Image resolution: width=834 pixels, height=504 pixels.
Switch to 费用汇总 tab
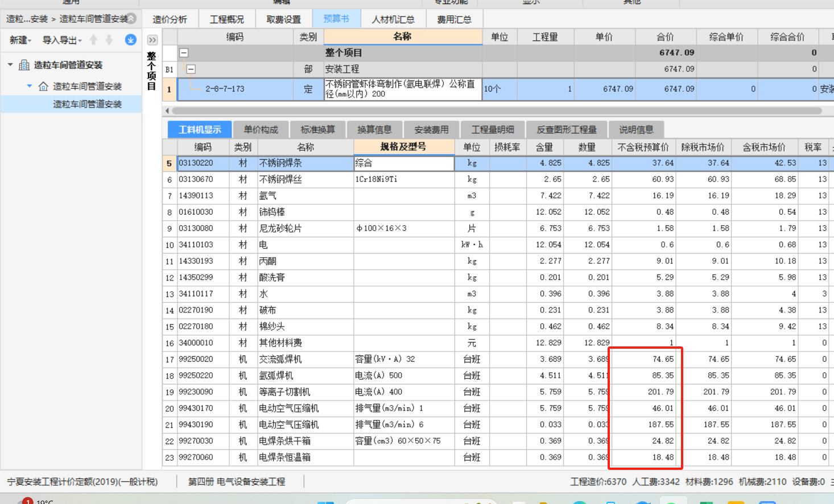(454, 19)
